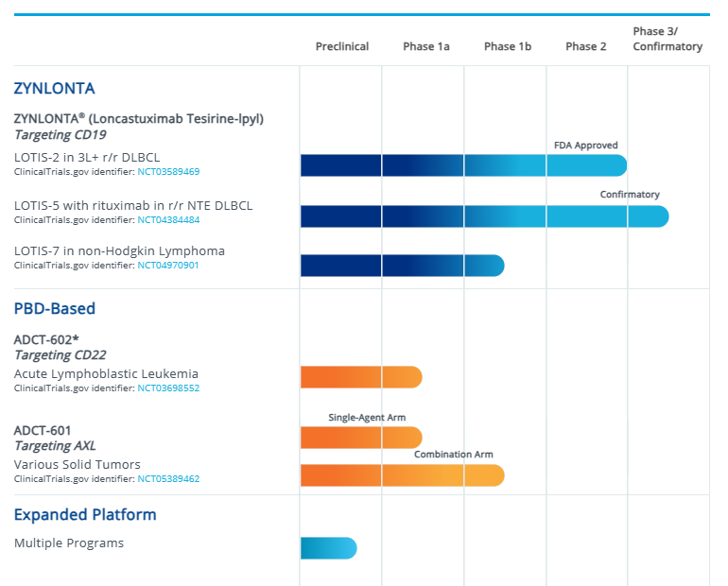Open the NCT04970901 trial link
The height and width of the screenshot is (586, 728).
point(168,266)
